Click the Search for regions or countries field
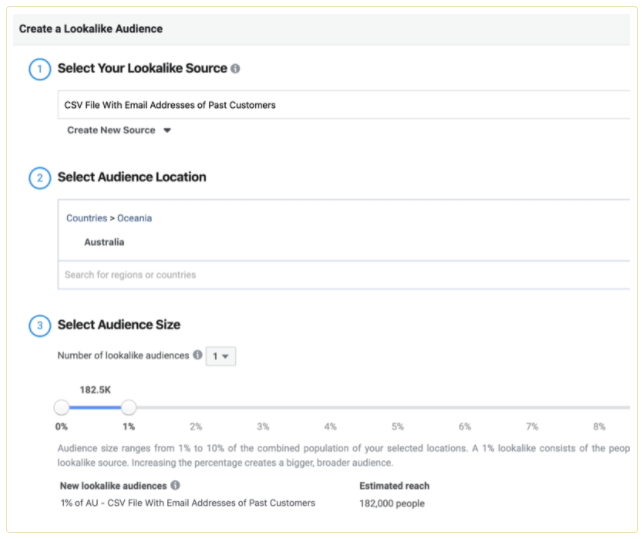The image size is (644, 539). coord(340,275)
